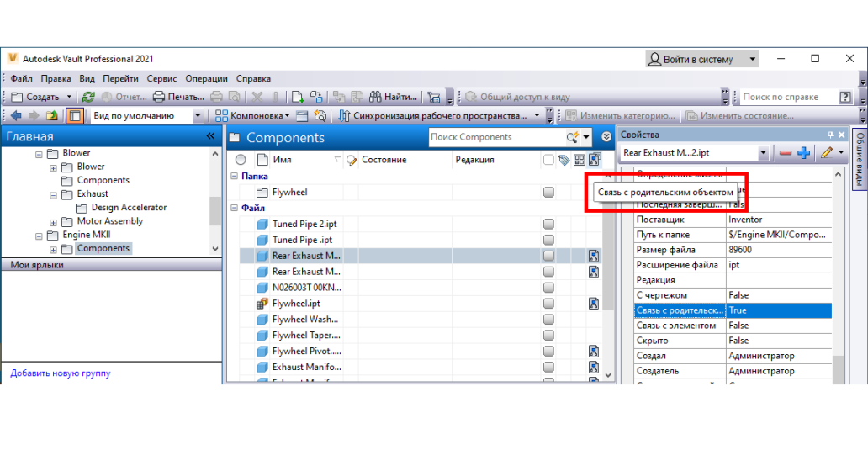Open the Перейти menu

(x=120, y=78)
